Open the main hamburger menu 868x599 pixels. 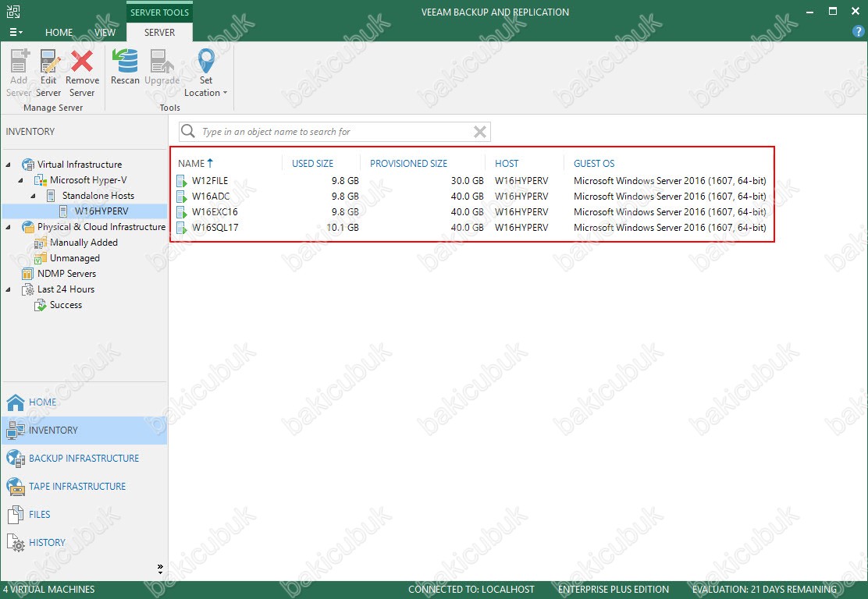click(16, 33)
